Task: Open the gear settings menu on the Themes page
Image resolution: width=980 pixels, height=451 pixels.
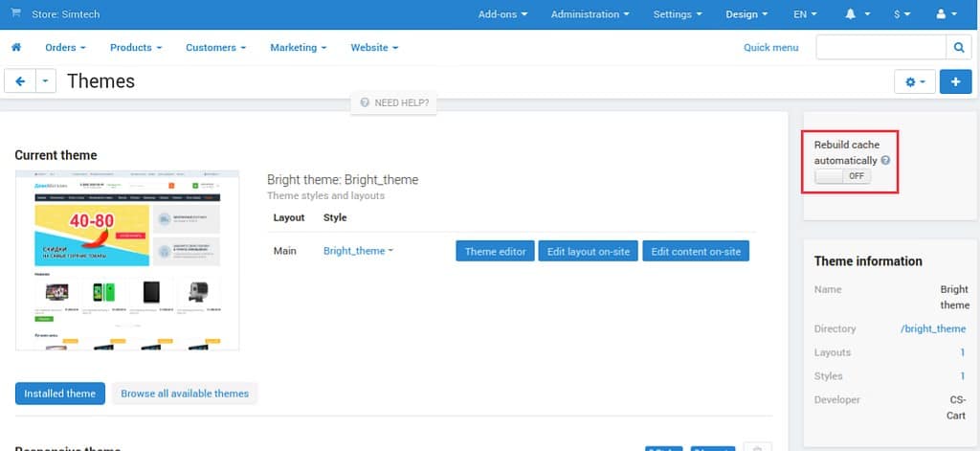Action: 915,82
